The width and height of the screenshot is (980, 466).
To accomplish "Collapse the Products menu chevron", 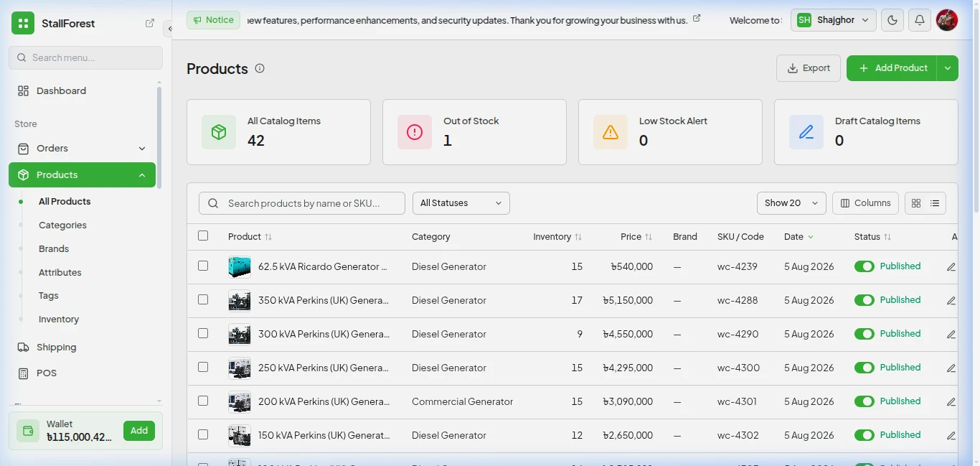I will pyautogui.click(x=142, y=175).
